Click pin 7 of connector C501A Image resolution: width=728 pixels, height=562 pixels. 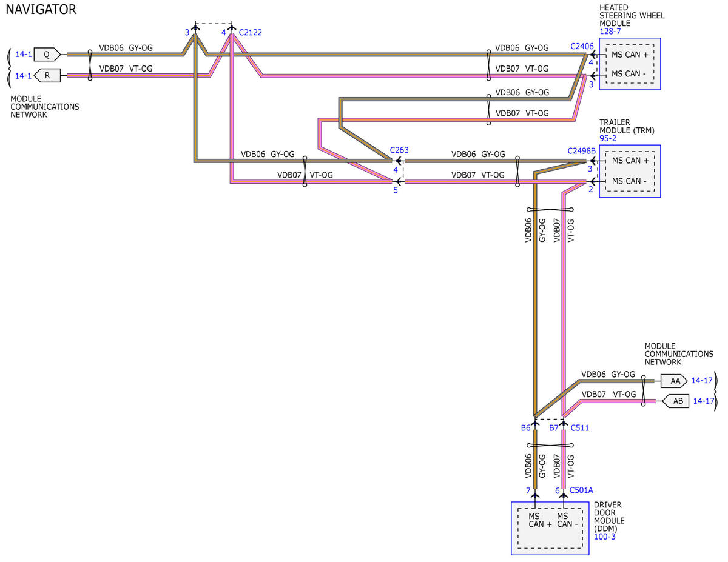coord(528,490)
